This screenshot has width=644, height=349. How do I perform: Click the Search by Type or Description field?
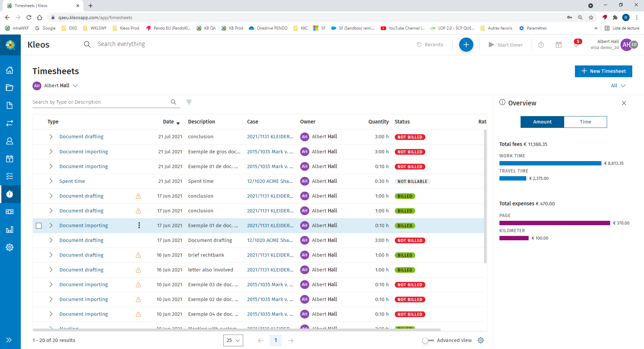click(101, 102)
